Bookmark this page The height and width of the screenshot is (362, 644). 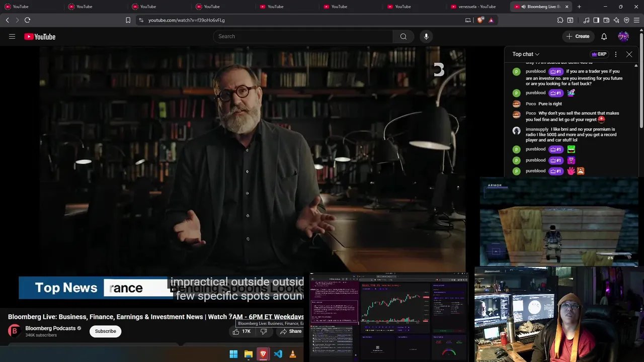[128, 20]
